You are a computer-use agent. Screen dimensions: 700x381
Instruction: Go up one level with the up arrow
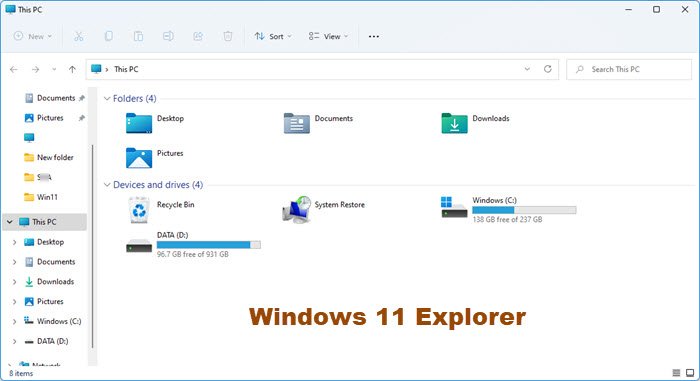[x=72, y=69]
